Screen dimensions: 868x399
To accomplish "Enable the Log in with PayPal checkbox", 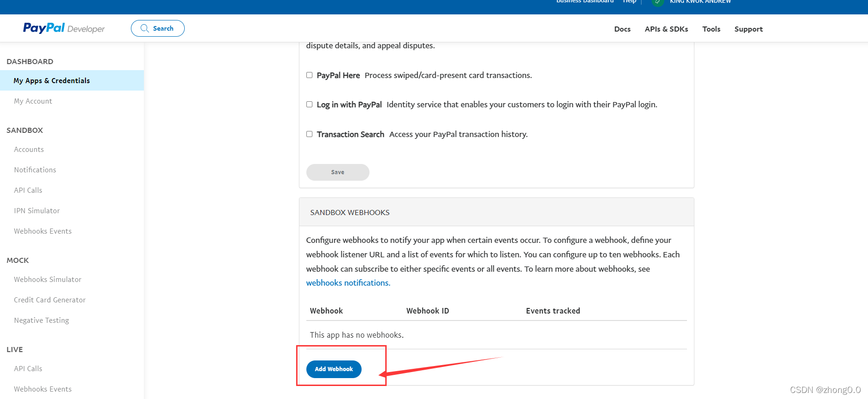I will pyautogui.click(x=310, y=104).
